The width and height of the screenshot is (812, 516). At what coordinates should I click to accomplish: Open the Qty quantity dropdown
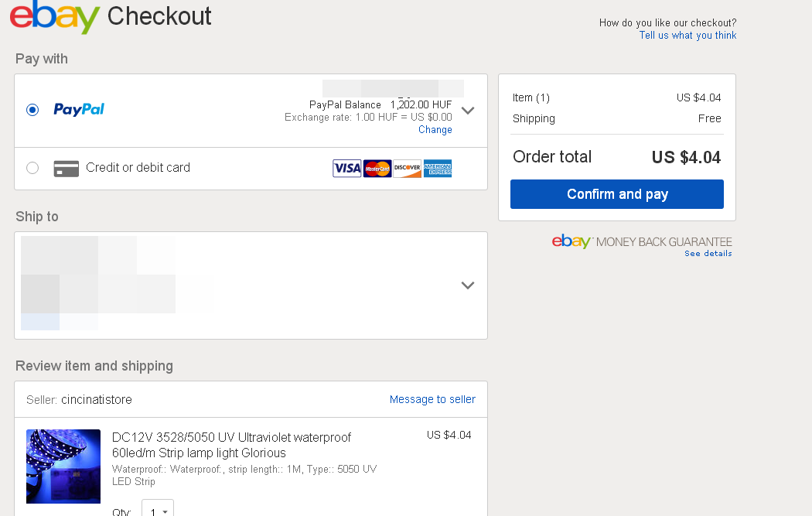point(158,511)
